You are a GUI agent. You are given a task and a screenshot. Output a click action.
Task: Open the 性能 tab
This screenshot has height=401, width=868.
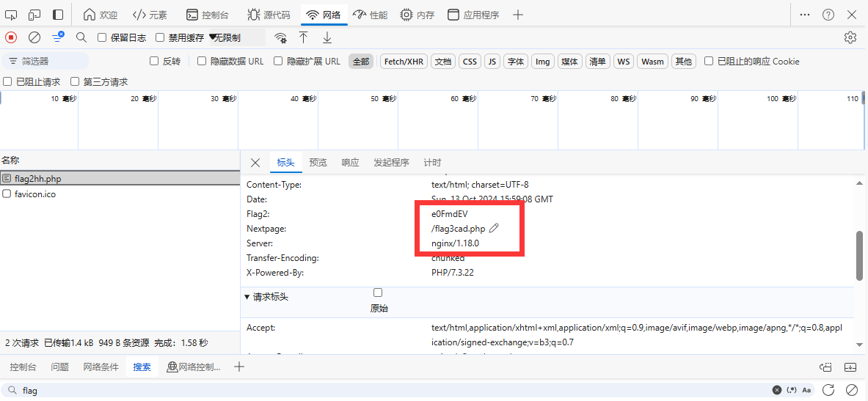coord(371,15)
